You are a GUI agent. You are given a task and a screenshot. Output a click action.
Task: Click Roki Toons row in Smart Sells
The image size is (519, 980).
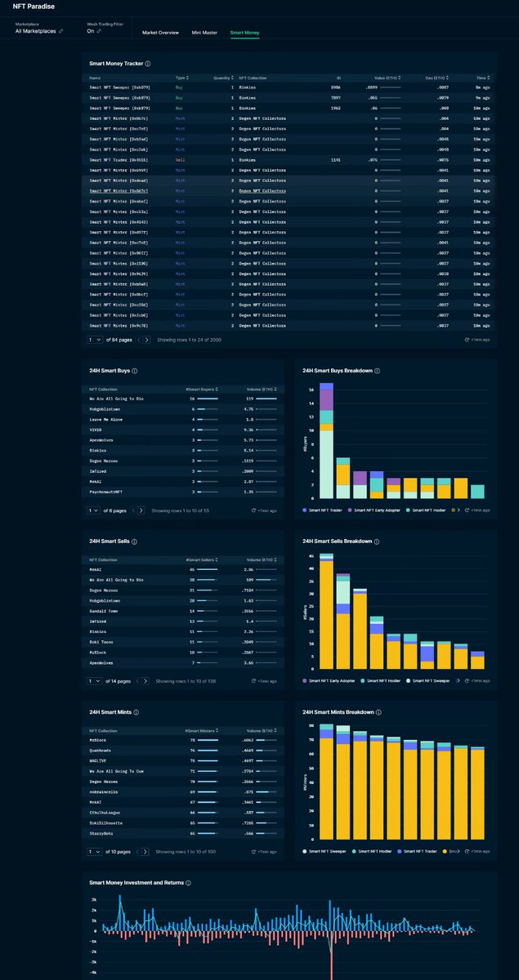coord(184,642)
